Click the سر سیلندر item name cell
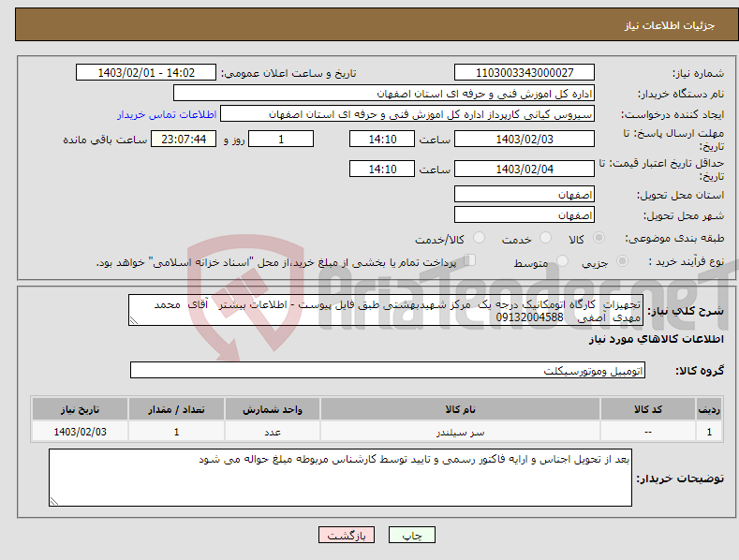739x560 pixels. 460,432
